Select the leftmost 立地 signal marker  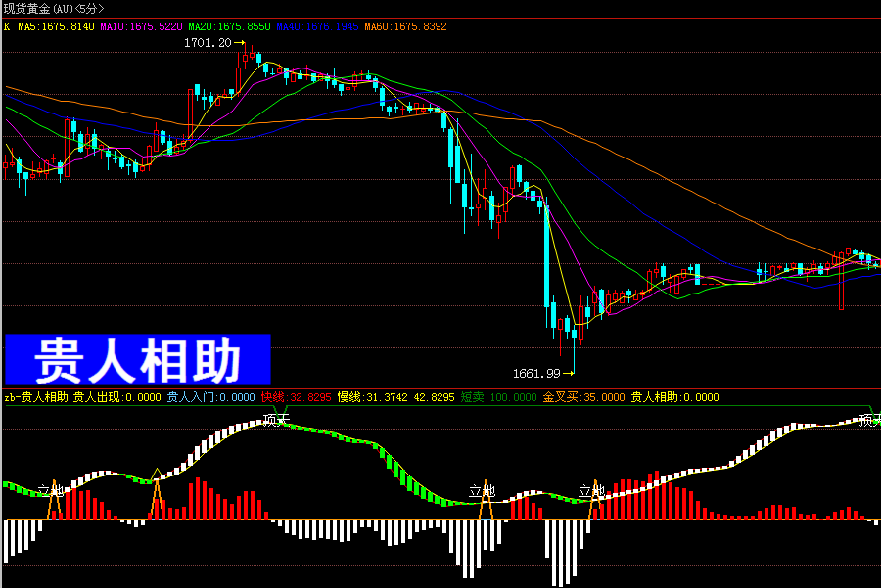[51, 490]
